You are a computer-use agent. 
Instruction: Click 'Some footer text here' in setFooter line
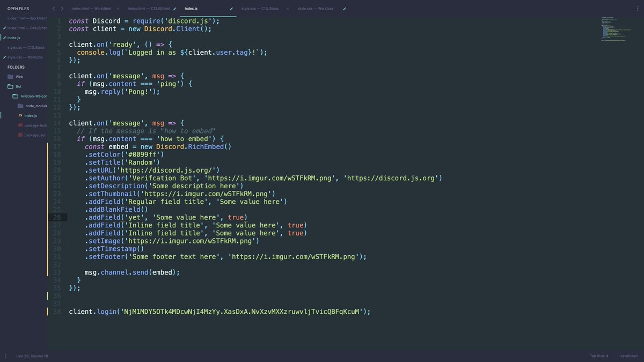pos(174,257)
